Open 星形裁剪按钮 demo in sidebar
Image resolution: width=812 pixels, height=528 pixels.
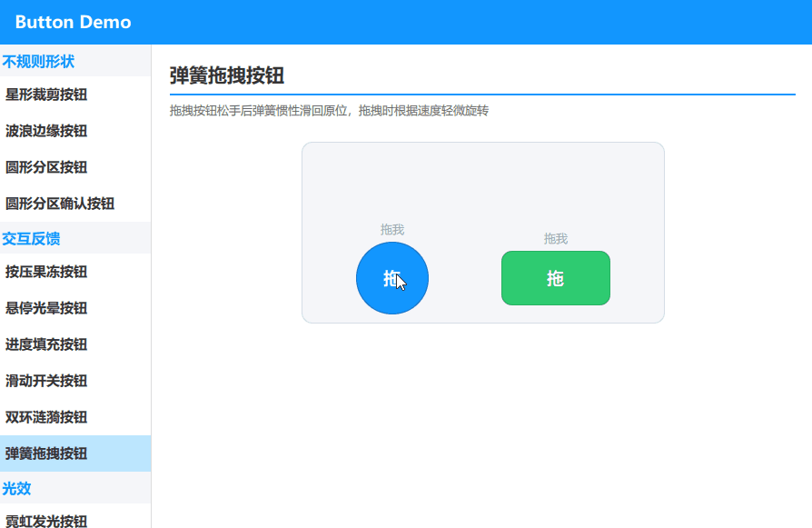point(75,95)
